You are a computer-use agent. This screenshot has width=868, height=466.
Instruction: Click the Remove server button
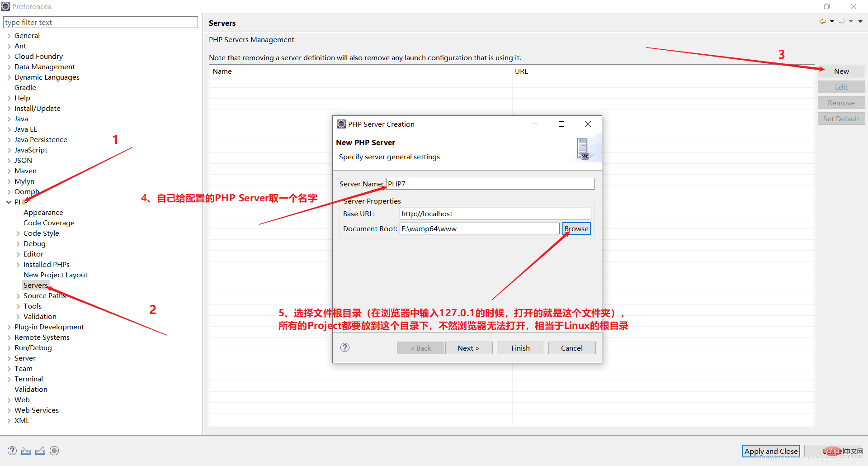841,103
